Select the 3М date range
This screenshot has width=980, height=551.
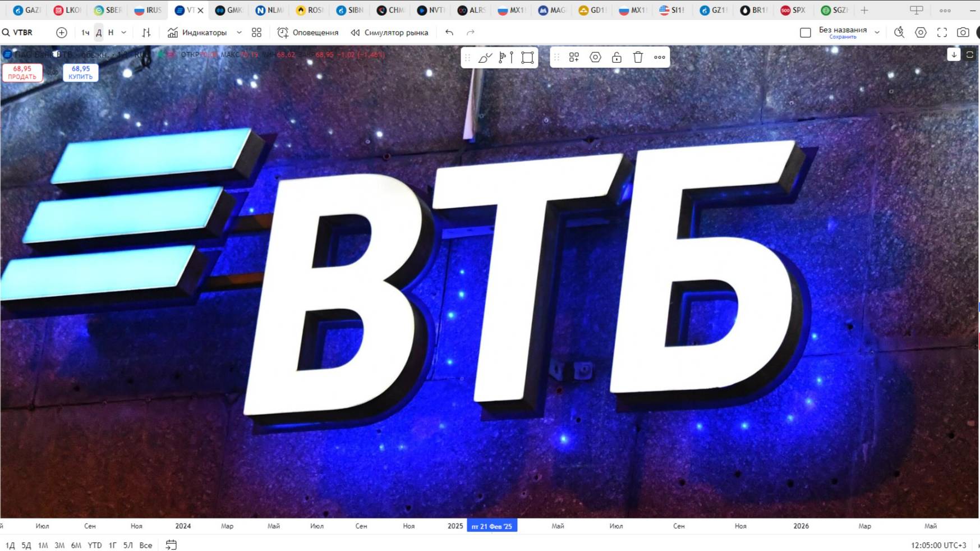59,545
